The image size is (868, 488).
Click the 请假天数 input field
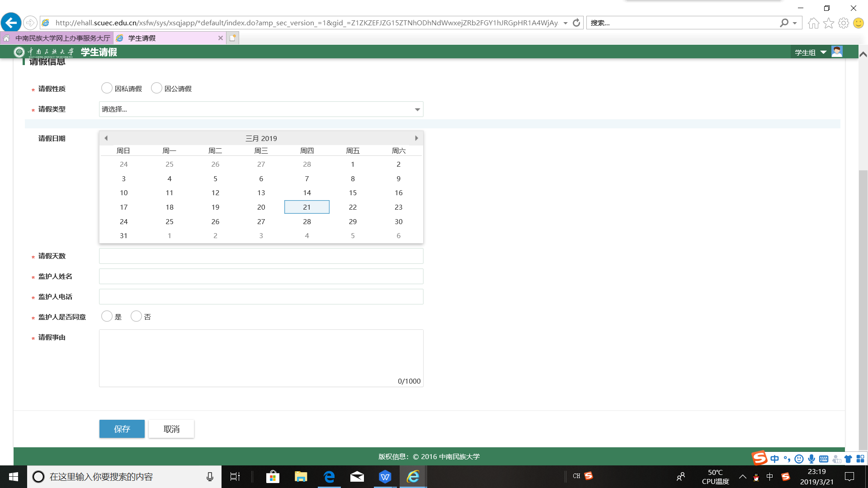[261, 256]
